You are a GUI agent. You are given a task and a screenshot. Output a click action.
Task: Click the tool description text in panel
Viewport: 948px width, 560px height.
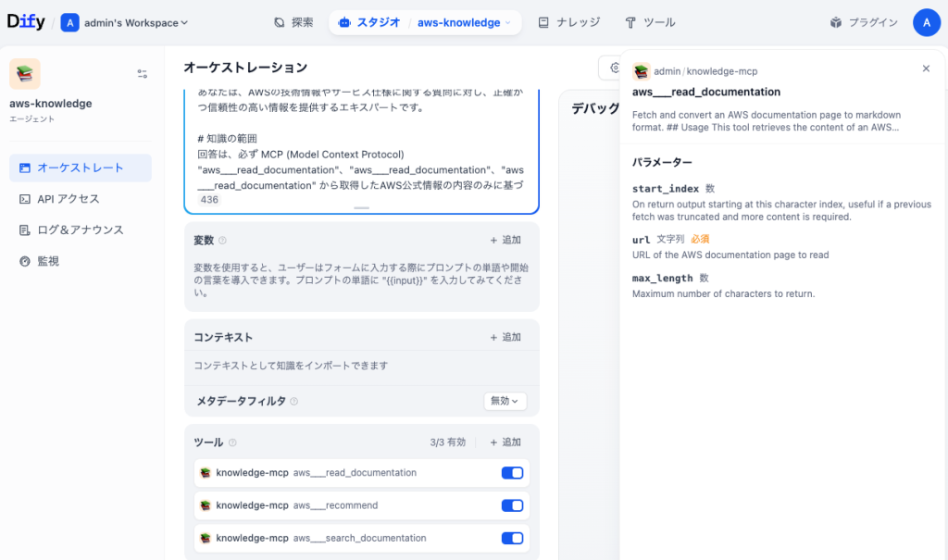[767, 121]
